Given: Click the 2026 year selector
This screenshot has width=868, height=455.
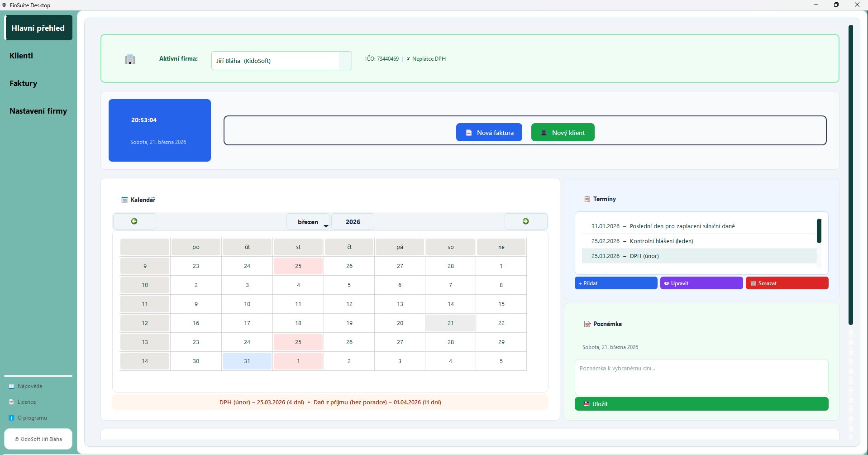Looking at the screenshot, I should tap(353, 222).
